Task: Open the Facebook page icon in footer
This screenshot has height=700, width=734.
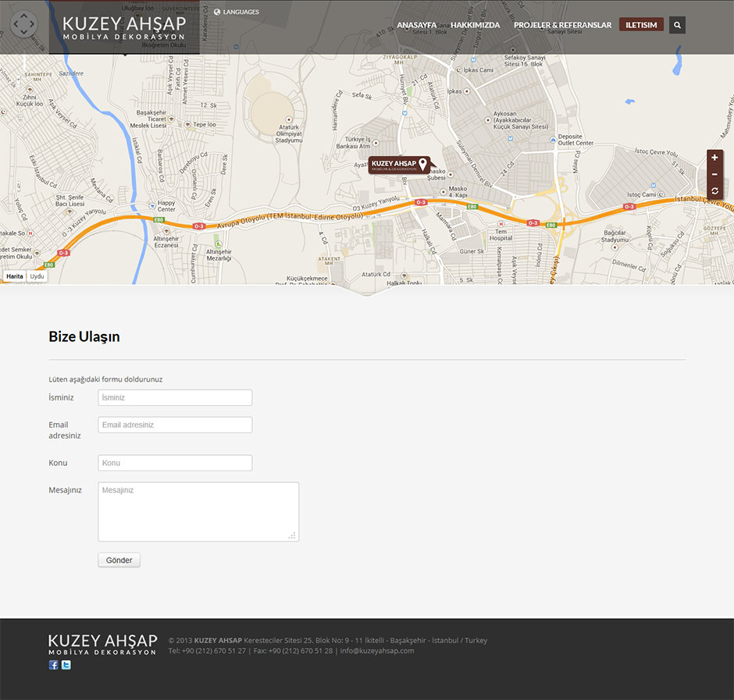Action: [x=53, y=665]
